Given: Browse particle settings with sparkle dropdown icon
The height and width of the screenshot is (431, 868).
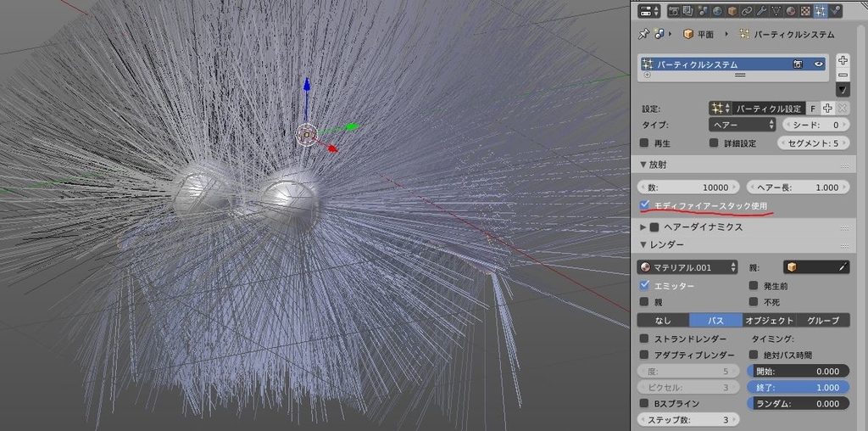Looking at the screenshot, I should (x=720, y=109).
